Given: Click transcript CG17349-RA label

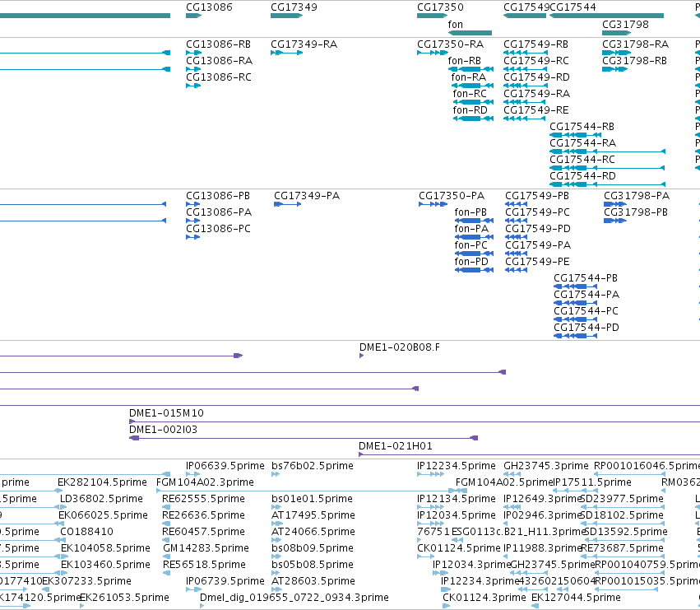Looking at the screenshot, I should [304, 44].
